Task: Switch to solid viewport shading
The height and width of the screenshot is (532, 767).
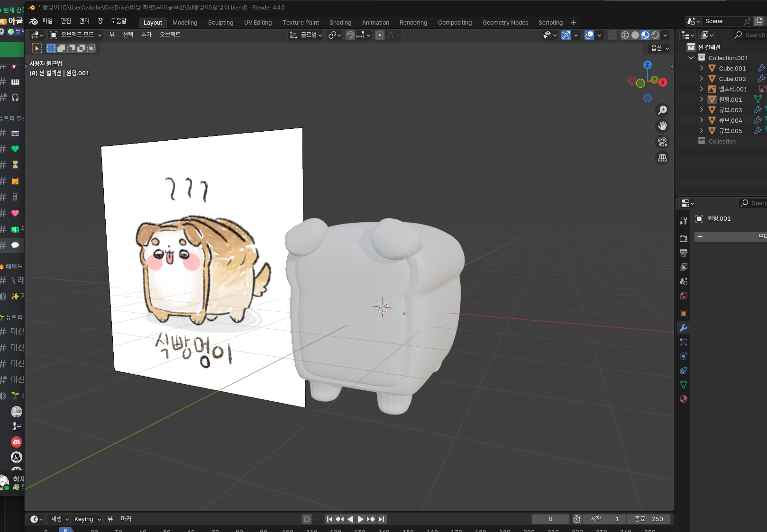Action: coord(635,35)
